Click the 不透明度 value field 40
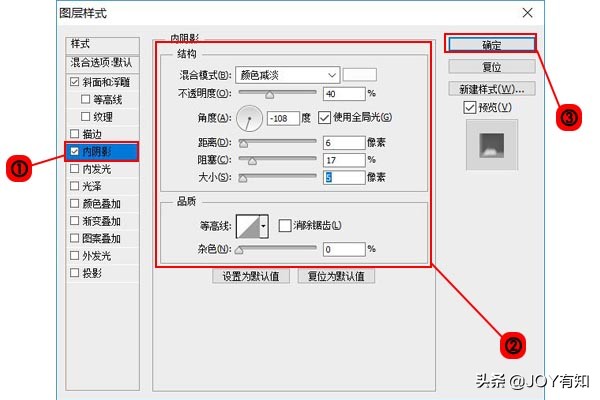This screenshot has width=600, height=400. (x=344, y=94)
